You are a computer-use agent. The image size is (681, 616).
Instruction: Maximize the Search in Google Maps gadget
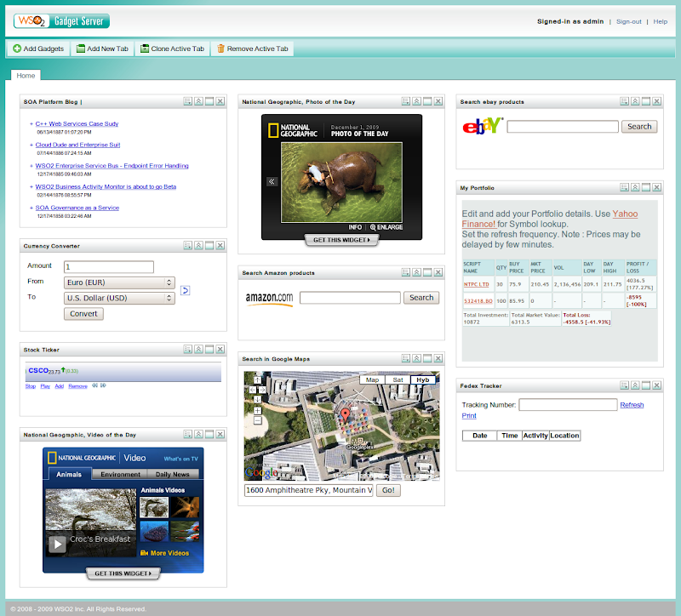coord(427,358)
